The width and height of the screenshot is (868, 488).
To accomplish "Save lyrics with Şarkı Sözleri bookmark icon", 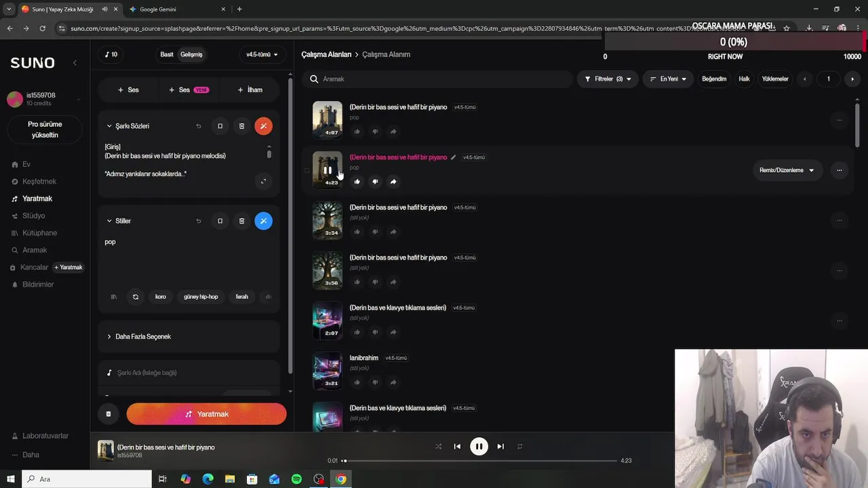I will (220, 126).
